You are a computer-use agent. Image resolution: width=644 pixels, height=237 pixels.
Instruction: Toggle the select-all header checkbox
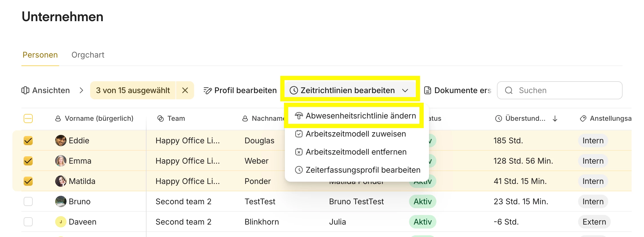click(28, 118)
